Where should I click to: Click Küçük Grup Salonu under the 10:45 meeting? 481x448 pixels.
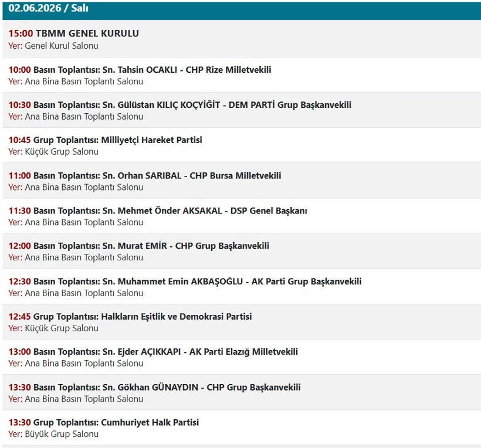62,152
